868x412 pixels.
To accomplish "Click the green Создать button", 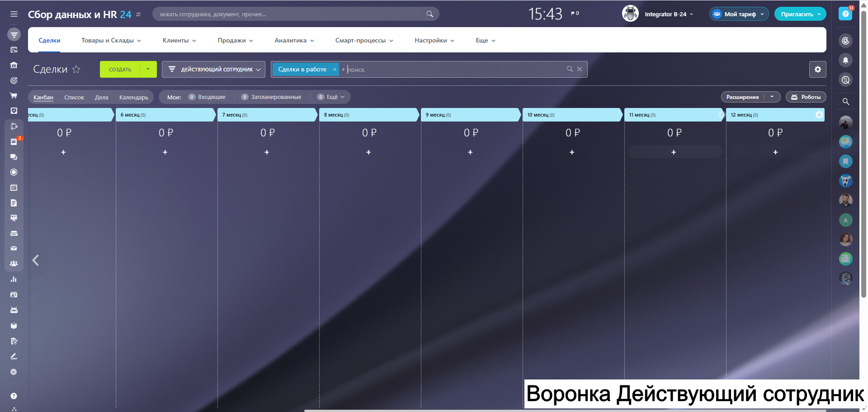I will pos(120,69).
